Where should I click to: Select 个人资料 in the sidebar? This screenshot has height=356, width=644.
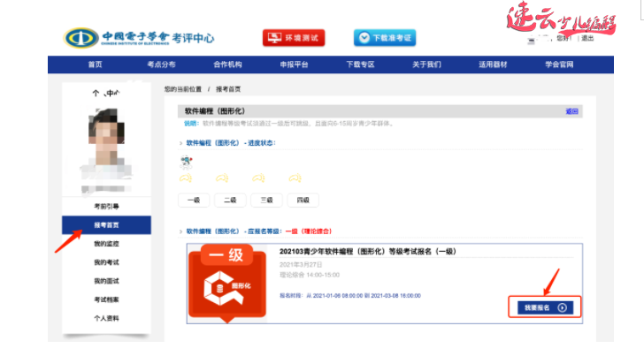pyautogui.click(x=106, y=318)
